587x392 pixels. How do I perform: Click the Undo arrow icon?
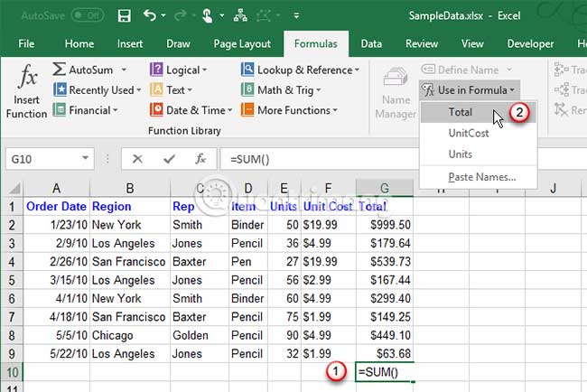tap(150, 15)
